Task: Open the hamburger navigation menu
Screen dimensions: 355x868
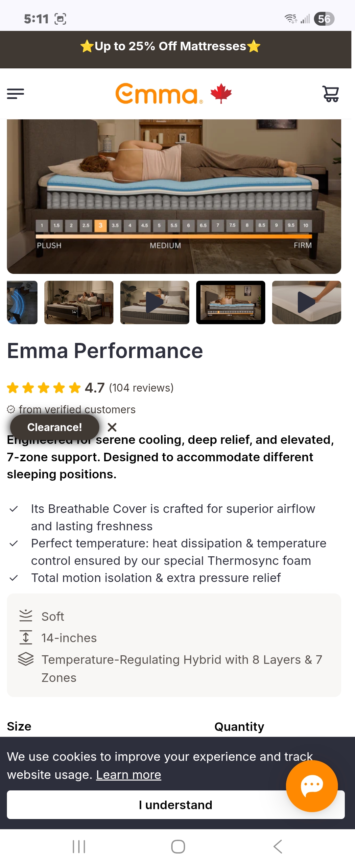Action: [x=15, y=94]
